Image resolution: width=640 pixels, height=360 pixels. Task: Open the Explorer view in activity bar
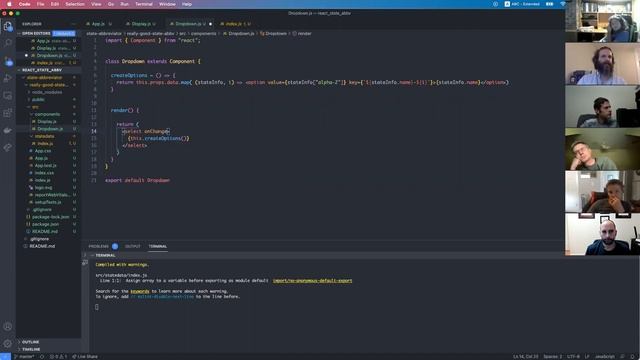coord(8,26)
